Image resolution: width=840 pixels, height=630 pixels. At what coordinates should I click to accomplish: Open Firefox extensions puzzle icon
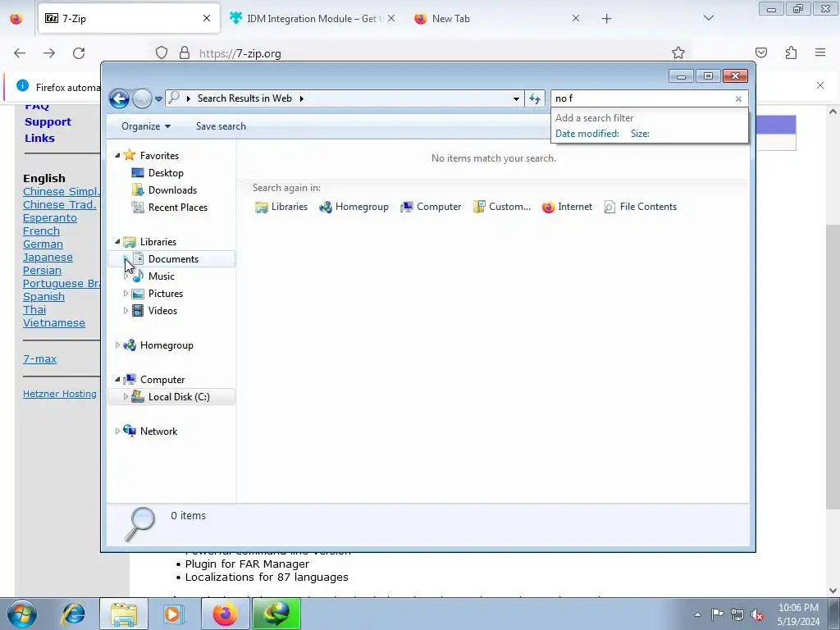pyautogui.click(x=791, y=52)
